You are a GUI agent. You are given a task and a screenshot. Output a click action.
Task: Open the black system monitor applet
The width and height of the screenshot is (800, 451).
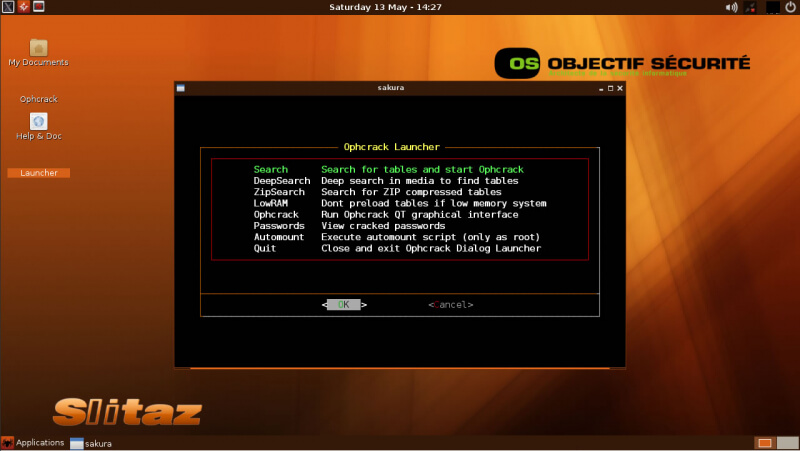pyautogui.click(x=772, y=7)
